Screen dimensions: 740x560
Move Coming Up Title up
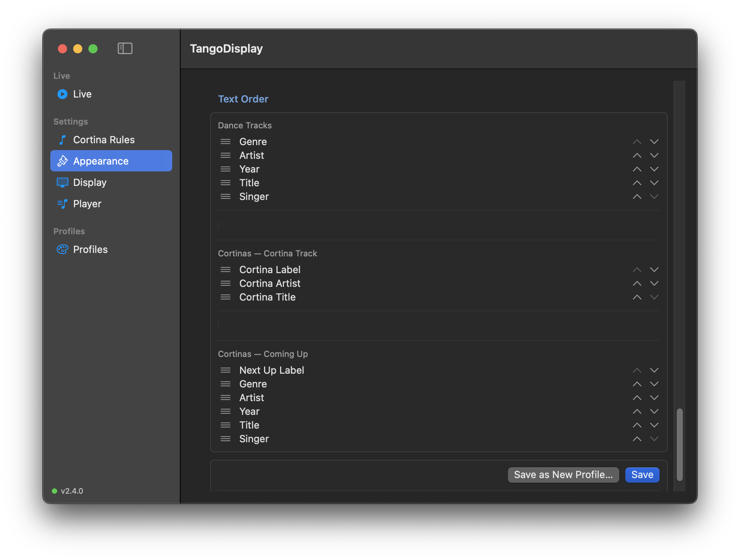click(637, 425)
